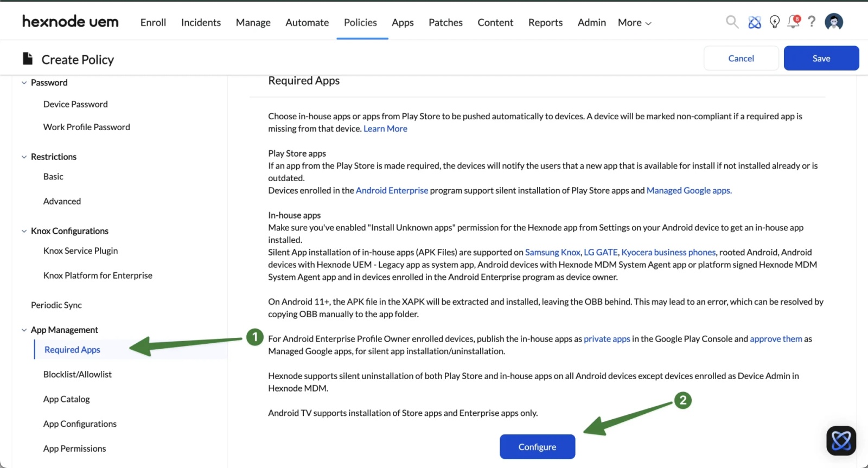Collapse the App Management chevron
Screen dimensions: 868x468
[24, 330]
